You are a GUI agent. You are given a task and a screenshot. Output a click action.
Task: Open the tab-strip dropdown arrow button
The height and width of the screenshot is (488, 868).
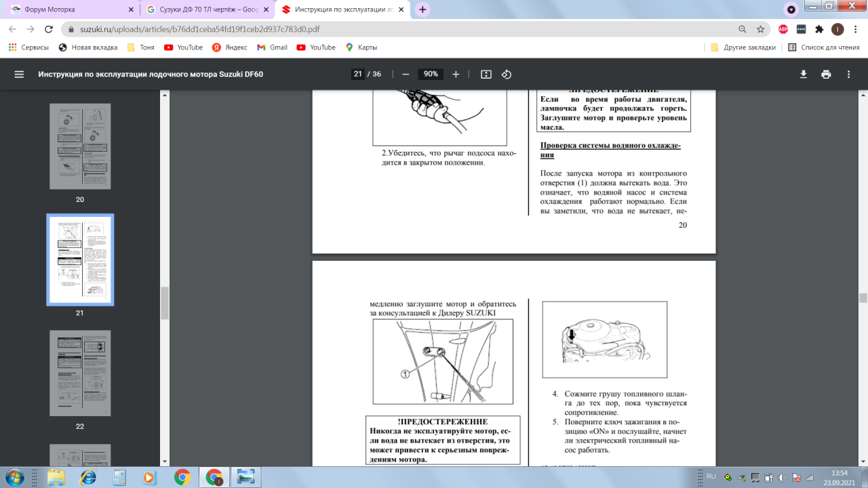(x=791, y=9)
